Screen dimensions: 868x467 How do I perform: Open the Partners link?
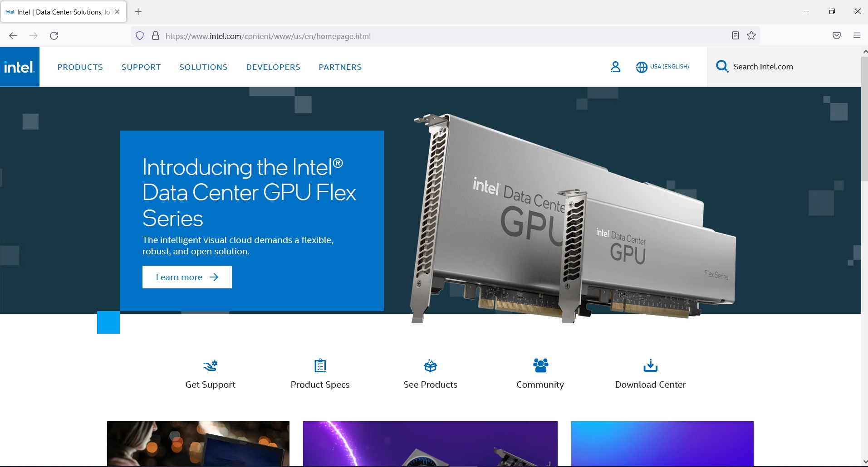340,67
